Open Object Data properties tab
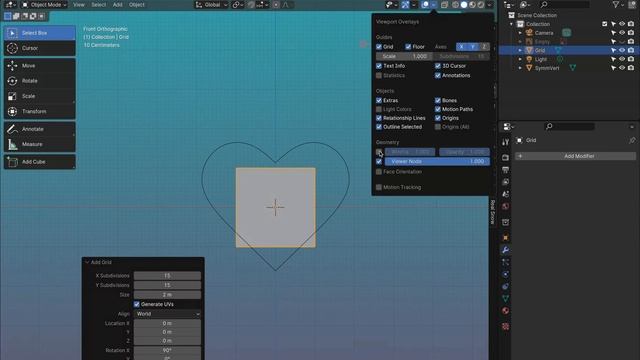 505,298
